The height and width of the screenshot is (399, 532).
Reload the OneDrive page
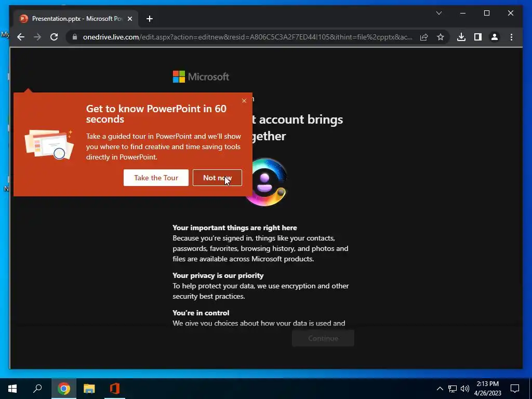coord(54,37)
